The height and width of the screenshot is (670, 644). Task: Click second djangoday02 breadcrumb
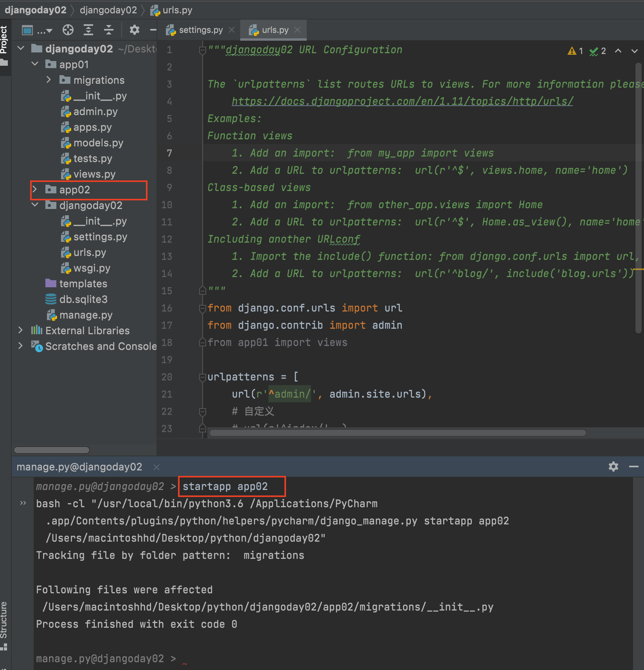point(108,10)
